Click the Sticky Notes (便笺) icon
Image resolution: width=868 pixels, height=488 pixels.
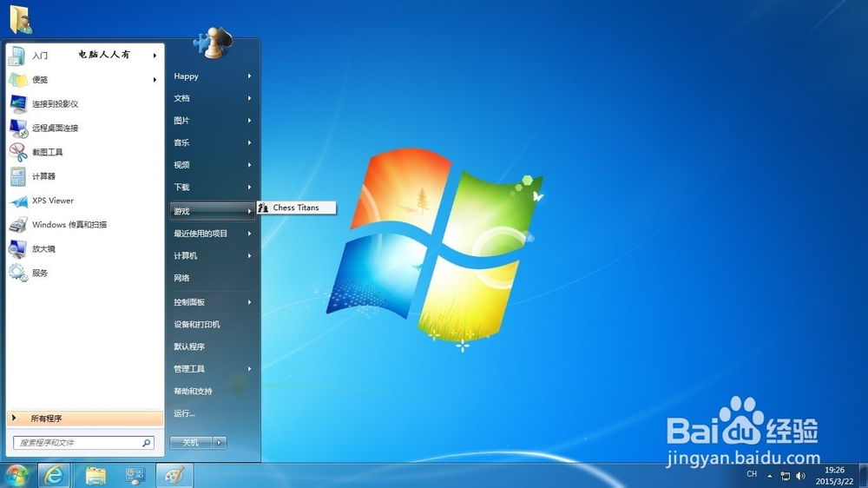17,80
